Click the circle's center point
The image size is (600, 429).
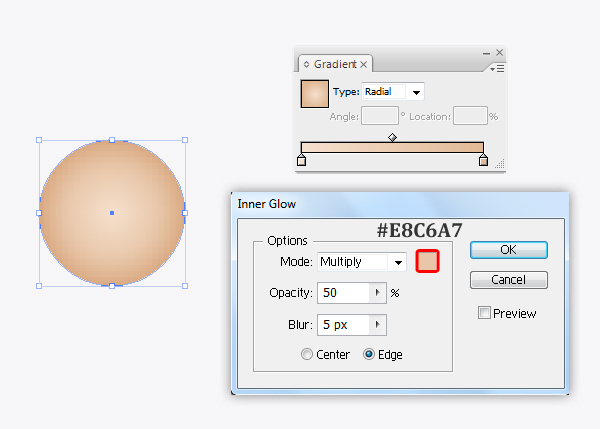point(112,213)
